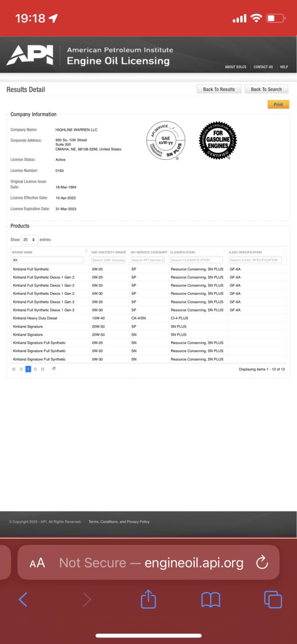Image resolution: width=297 pixels, height=644 pixels.
Task: Open the Safari tabs overview icon
Action: point(273,599)
